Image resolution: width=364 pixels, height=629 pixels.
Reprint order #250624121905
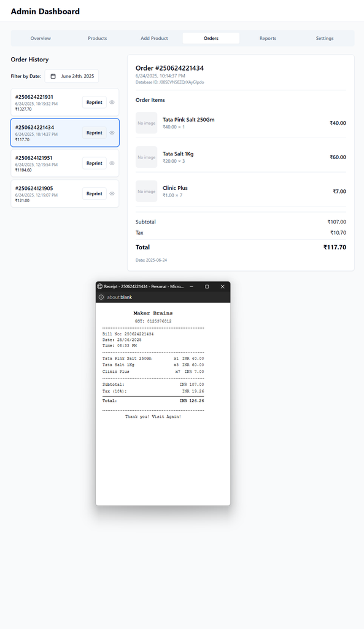pos(94,193)
